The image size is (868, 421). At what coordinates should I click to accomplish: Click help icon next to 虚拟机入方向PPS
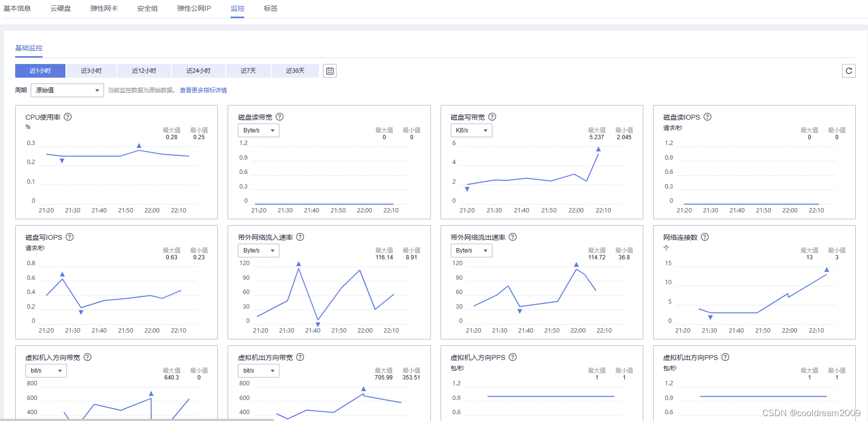pos(513,357)
